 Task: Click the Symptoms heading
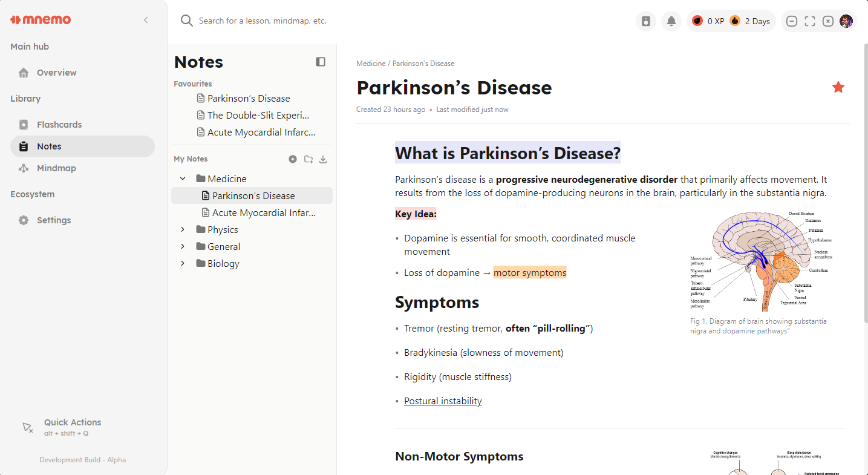click(437, 302)
